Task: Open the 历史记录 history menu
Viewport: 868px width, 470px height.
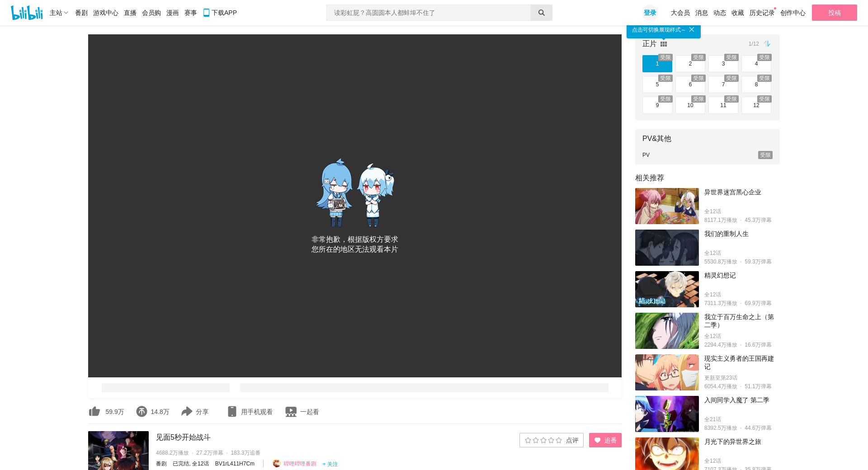Action: tap(761, 13)
